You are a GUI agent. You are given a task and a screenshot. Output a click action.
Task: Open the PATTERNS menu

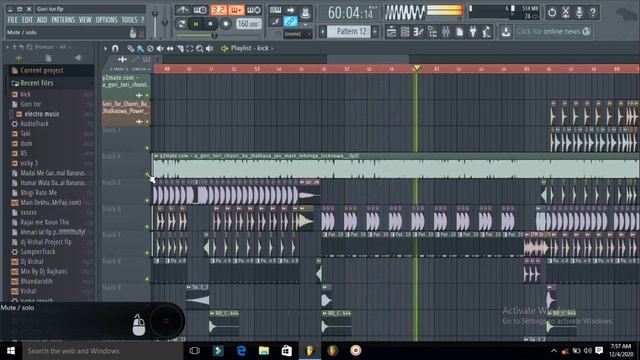tap(63, 20)
